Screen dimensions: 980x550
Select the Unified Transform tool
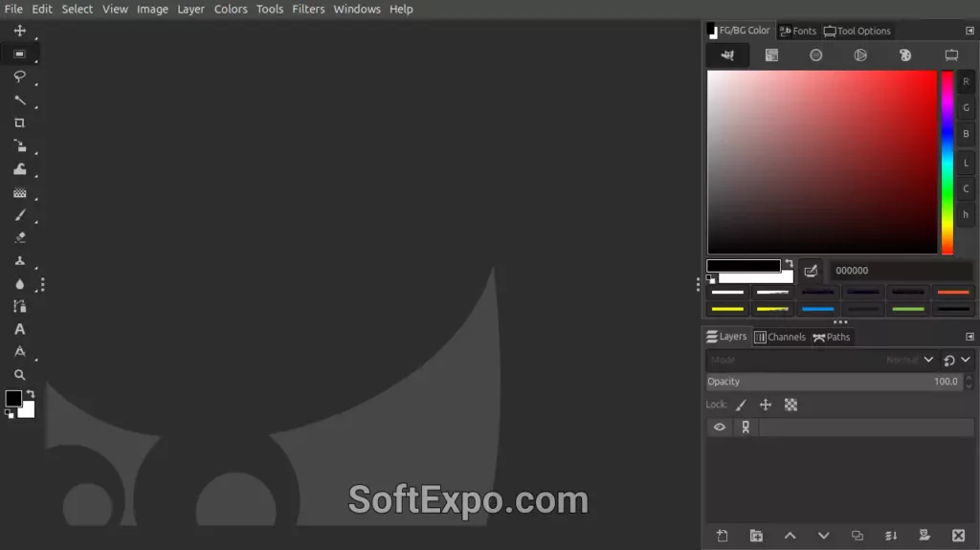pos(19,146)
